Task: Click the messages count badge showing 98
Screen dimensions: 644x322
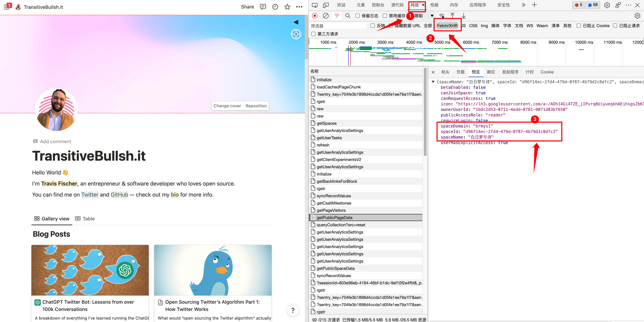Action: click(x=593, y=5)
